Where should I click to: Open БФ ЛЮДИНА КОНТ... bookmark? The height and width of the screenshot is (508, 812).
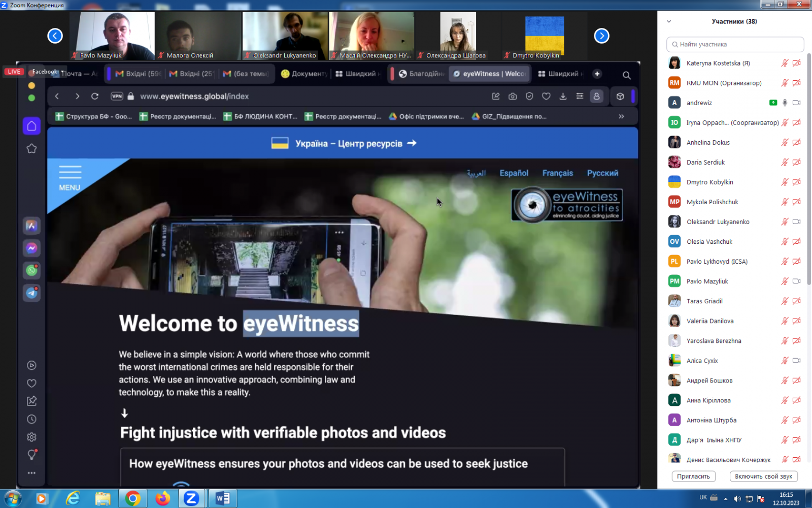pos(261,116)
